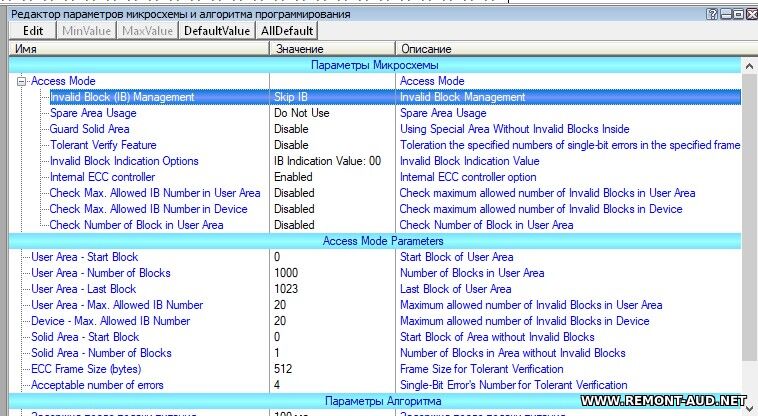Viewport: 758px width, 416px height.
Task: Collapse the Access Mode tree node
Action: tap(22, 81)
